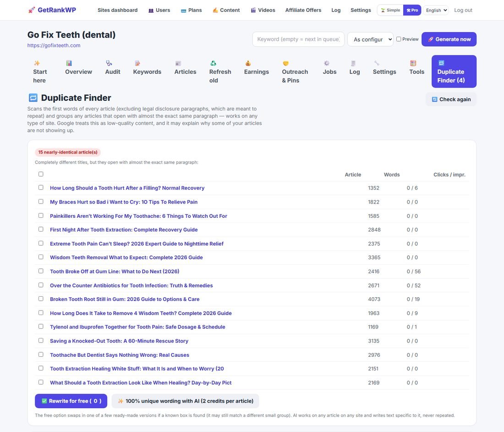The image size is (504, 432).
Task: Open the gofixteeth.com site link
Action: 54,45
